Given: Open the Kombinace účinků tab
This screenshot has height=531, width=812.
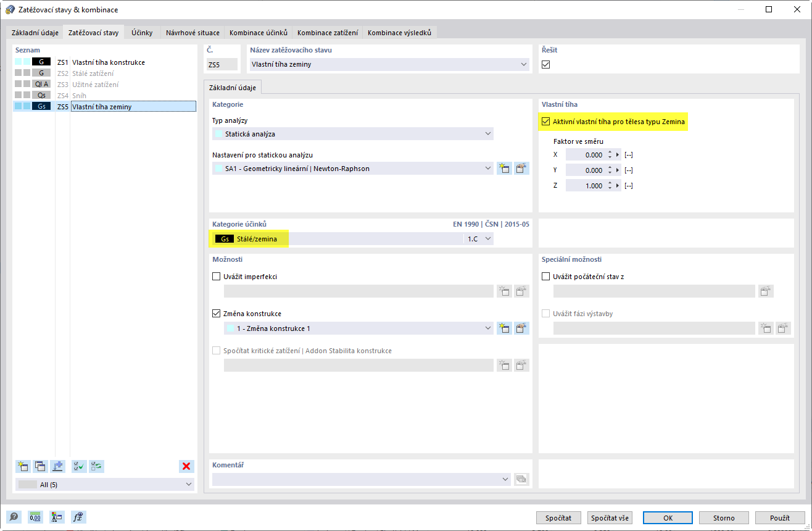Looking at the screenshot, I should (258, 32).
